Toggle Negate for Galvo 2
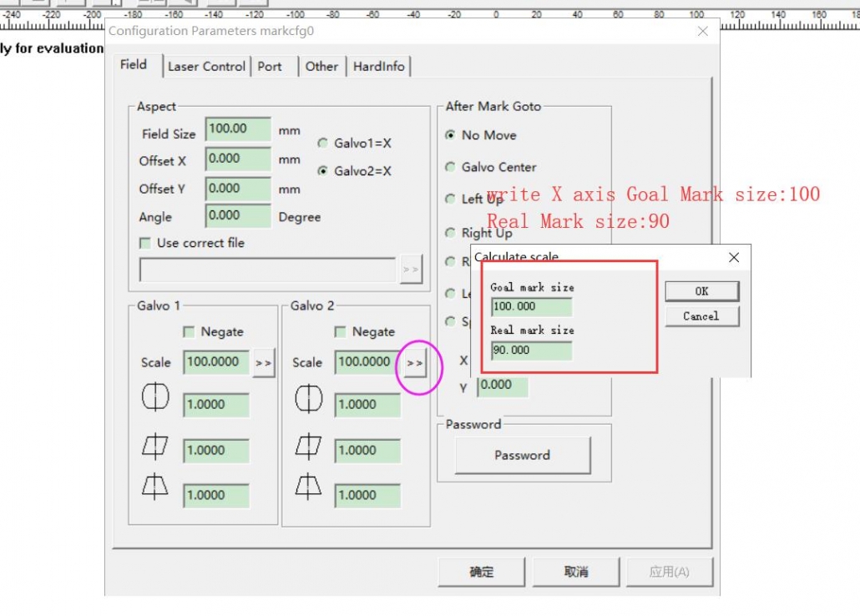The width and height of the screenshot is (860, 616). (341, 331)
